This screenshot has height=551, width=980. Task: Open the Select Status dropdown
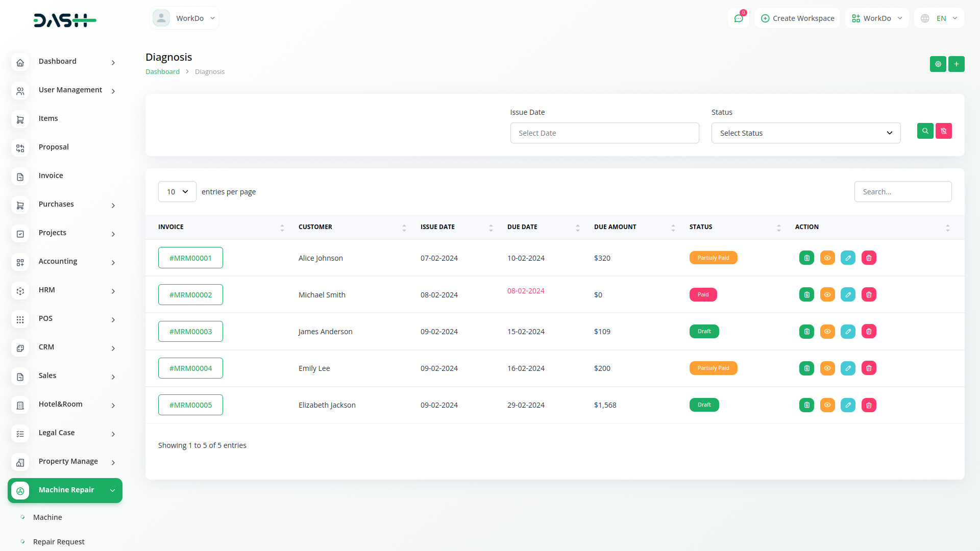(805, 133)
